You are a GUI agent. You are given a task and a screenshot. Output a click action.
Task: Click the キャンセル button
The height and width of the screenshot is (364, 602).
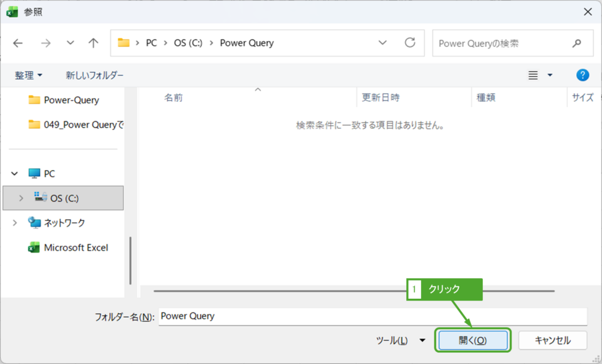(x=553, y=341)
